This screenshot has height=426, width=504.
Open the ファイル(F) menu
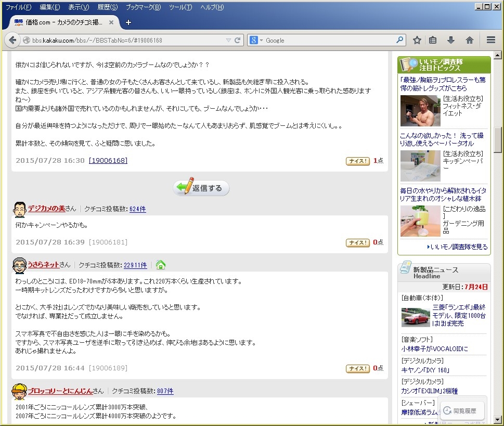tap(18, 7)
